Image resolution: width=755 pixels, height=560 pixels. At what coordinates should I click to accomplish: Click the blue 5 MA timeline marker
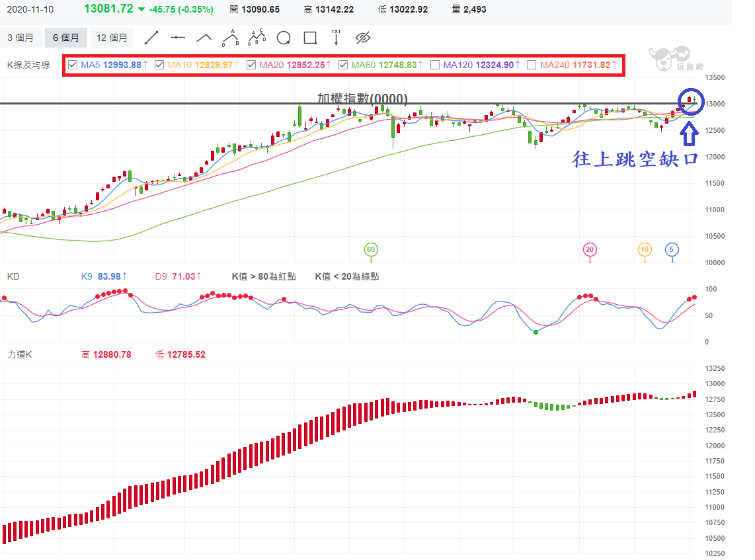tap(672, 249)
